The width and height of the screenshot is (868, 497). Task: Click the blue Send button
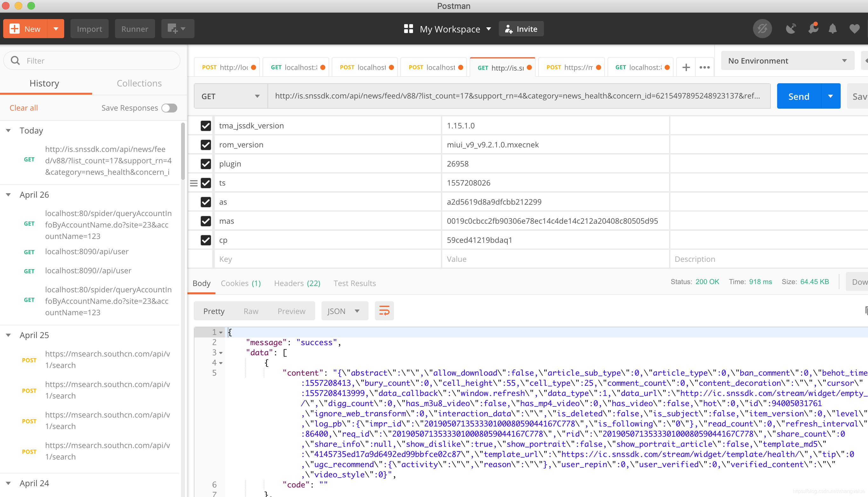coord(798,96)
